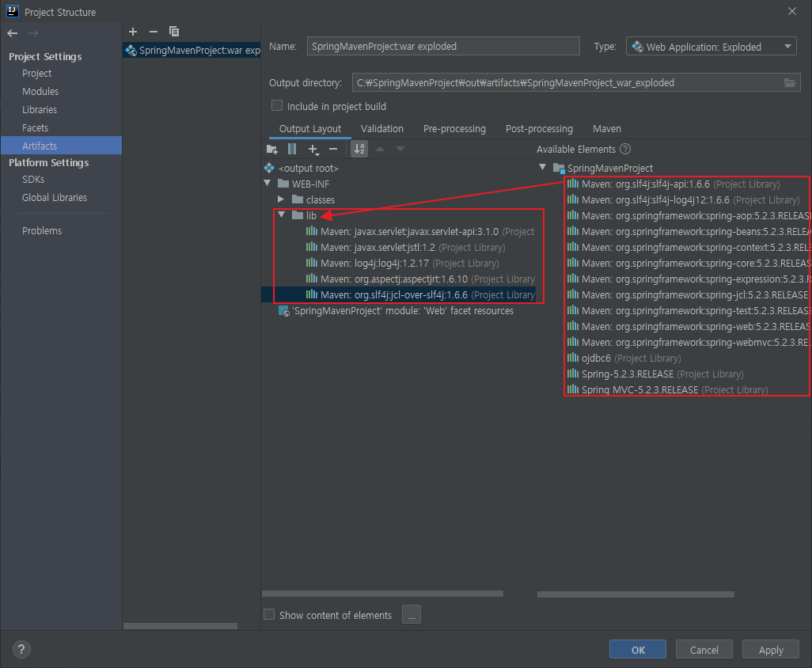Viewport: 812px width, 668px height.
Task: Select spring-beans available element
Action: (689, 231)
